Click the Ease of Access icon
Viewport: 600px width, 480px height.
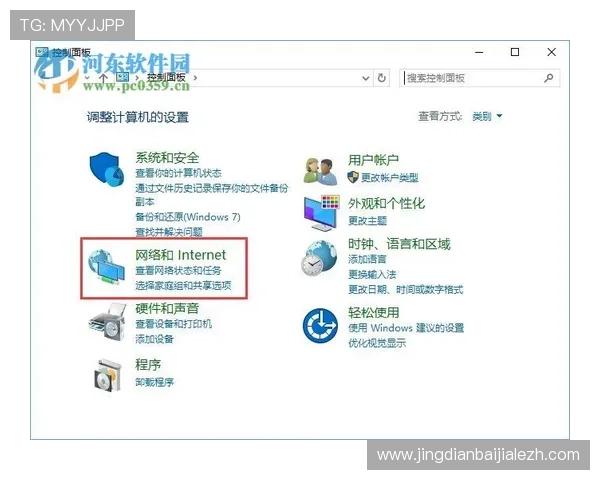320,326
